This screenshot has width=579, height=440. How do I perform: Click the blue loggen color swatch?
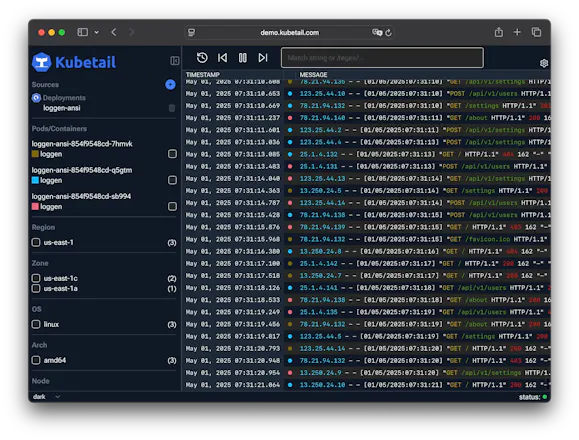click(x=35, y=180)
